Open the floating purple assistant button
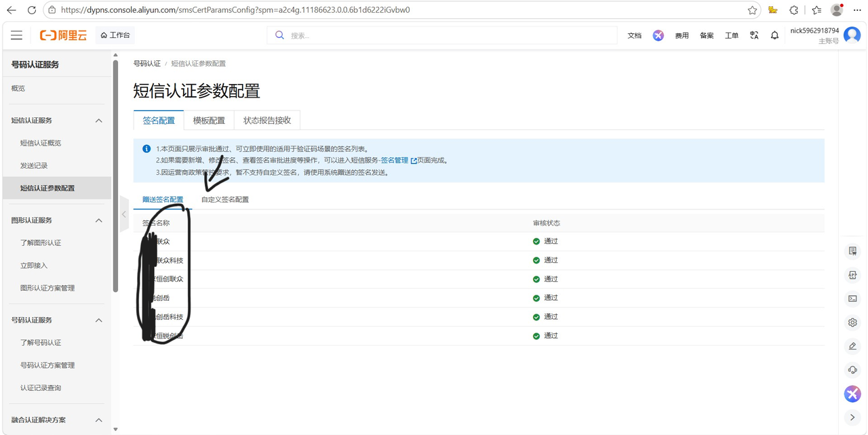This screenshot has height=435, width=868. pyautogui.click(x=852, y=394)
